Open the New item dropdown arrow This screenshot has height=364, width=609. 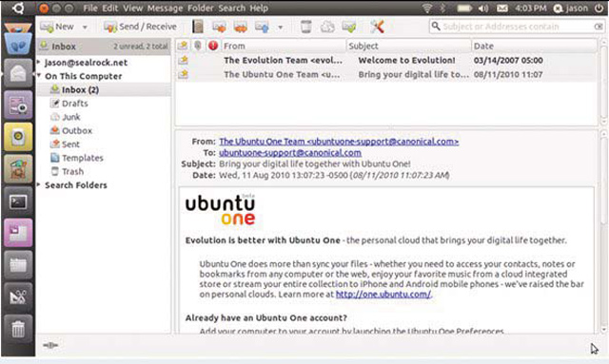[85, 28]
